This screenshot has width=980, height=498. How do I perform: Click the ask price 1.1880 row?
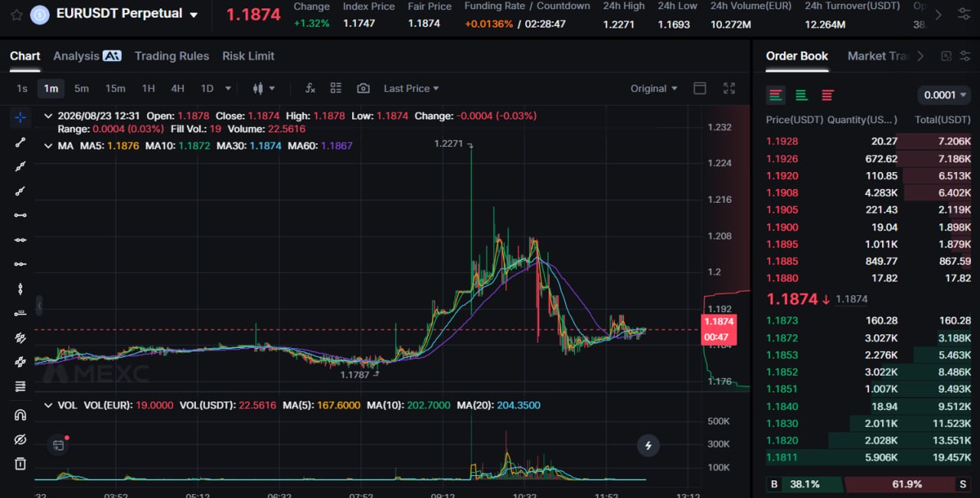(869, 278)
